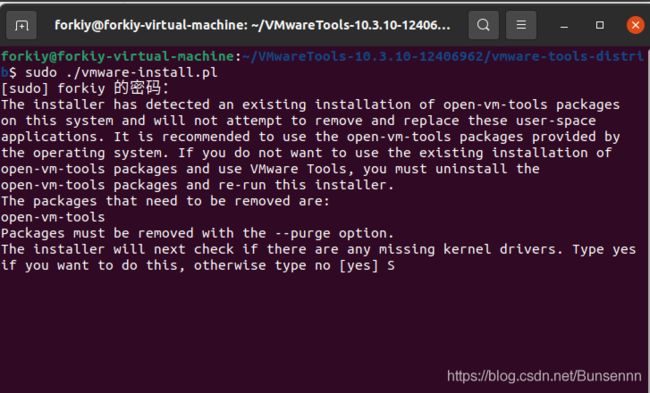Click the forkiy@forkiy-virtual-machine window title
This screenshot has width=650, height=393.
[252, 25]
